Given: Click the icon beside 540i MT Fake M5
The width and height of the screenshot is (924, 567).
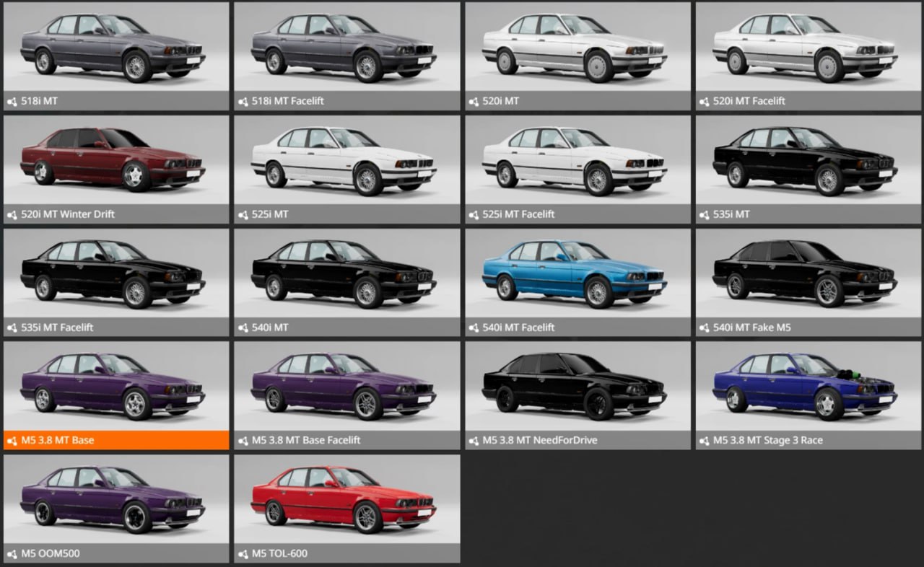Looking at the screenshot, I should 704,328.
